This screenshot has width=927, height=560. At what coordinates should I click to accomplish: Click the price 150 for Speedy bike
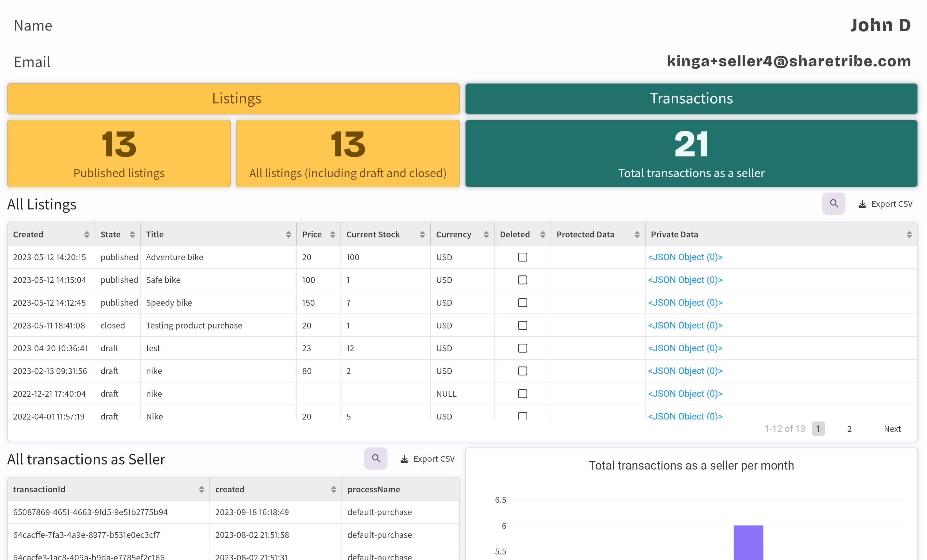(x=308, y=302)
